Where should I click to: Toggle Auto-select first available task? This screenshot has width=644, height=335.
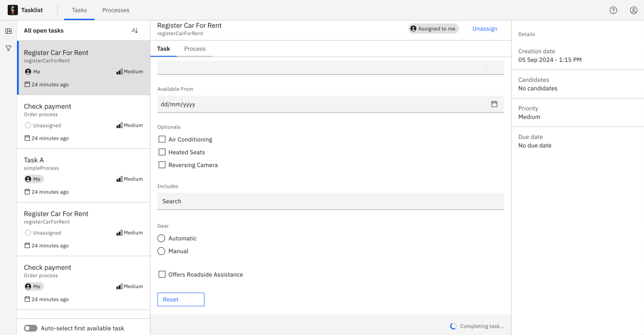pyautogui.click(x=30, y=328)
